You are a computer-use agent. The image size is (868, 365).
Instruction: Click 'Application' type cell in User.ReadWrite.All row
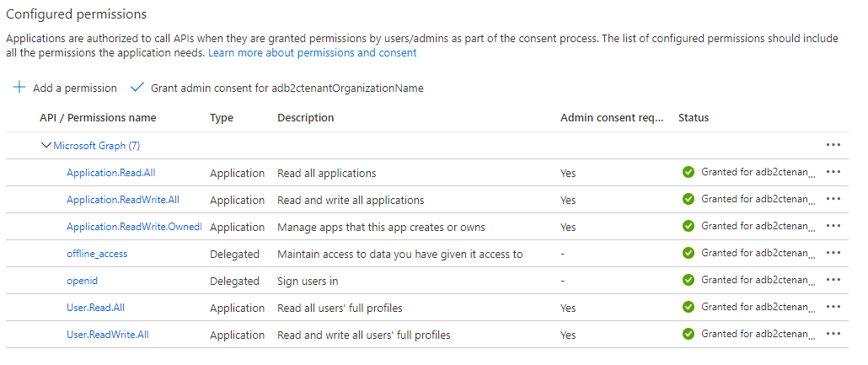[238, 335]
